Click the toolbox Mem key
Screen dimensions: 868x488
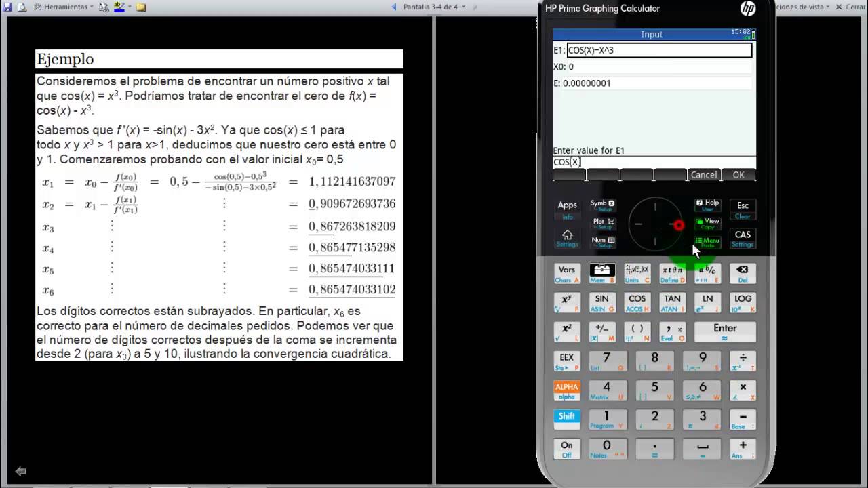[x=602, y=273]
